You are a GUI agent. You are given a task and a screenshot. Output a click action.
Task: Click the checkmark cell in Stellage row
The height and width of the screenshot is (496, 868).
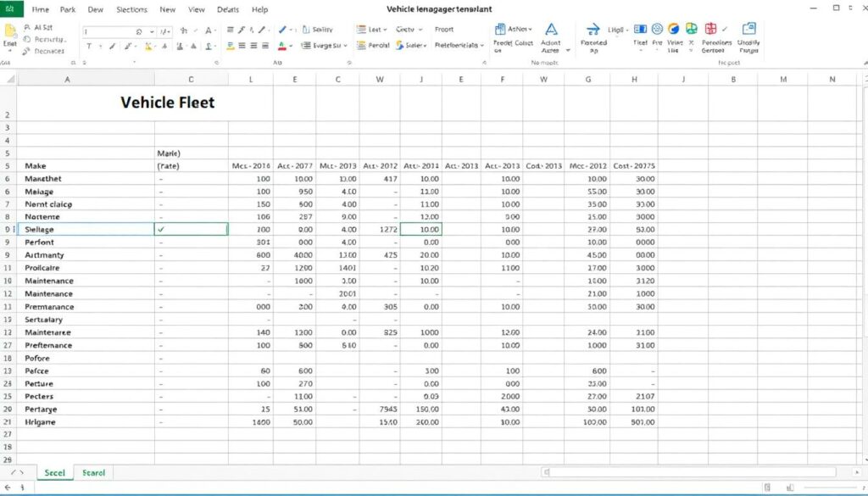[x=191, y=229]
